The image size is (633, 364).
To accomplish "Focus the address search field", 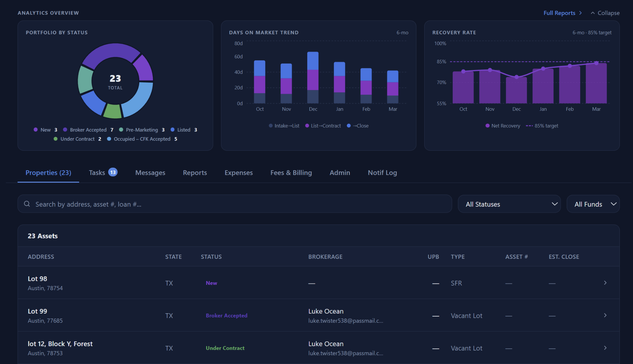I will click(x=234, y=204).
